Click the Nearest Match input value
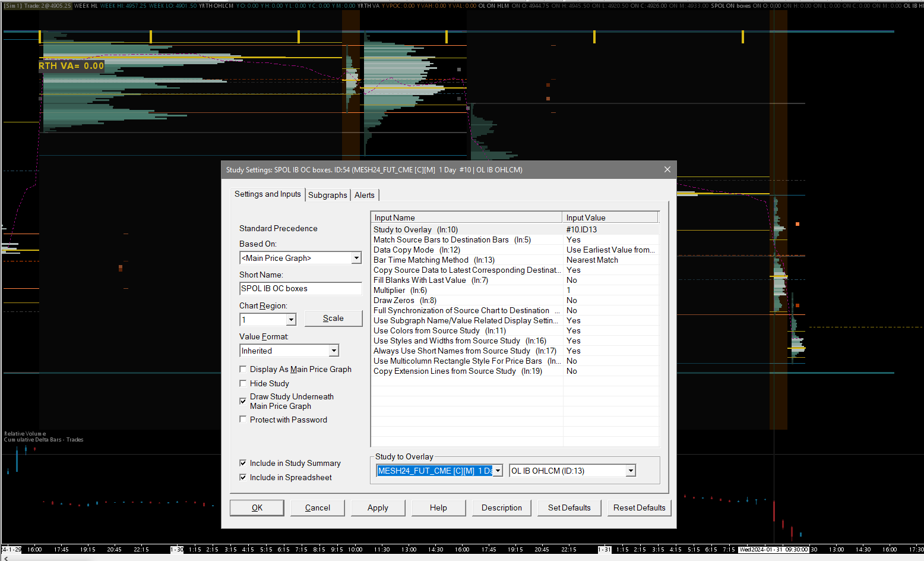Viewport: 924px width, 561px height. (592, 260)
